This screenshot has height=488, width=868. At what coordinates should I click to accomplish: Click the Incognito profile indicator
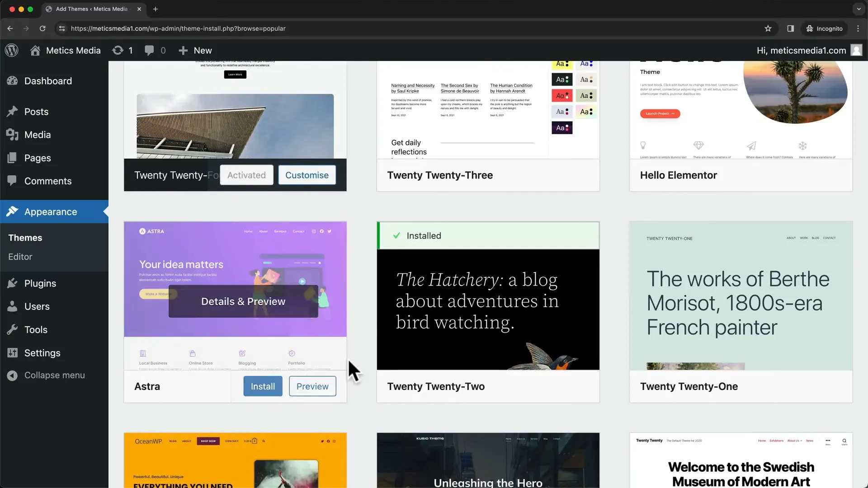[x=825, y=28]
